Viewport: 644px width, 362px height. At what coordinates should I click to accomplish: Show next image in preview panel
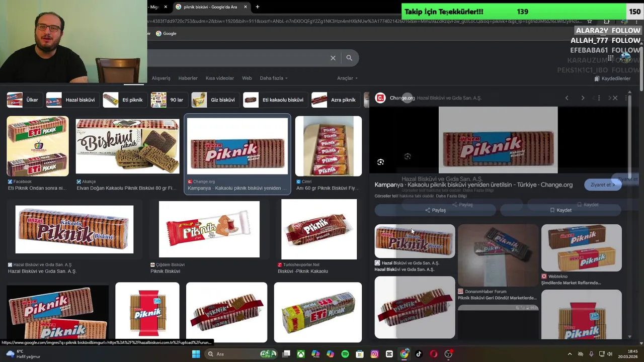[583, 98]
